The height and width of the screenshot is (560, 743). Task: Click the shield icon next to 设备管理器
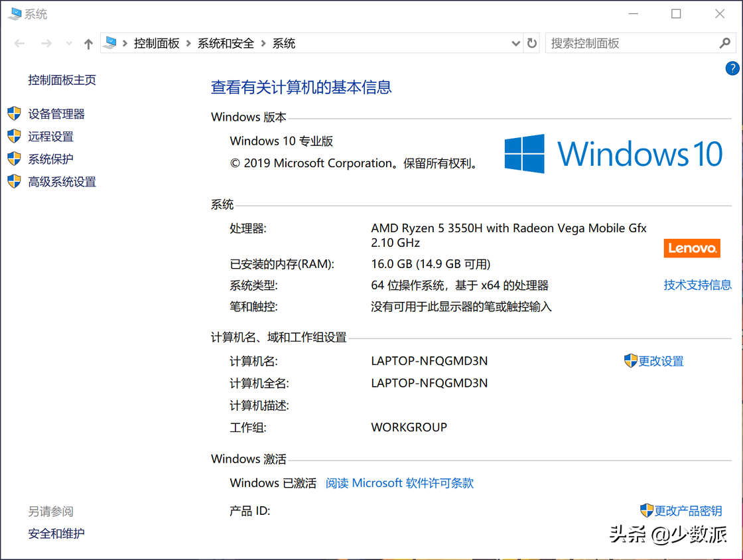(14, 113)
